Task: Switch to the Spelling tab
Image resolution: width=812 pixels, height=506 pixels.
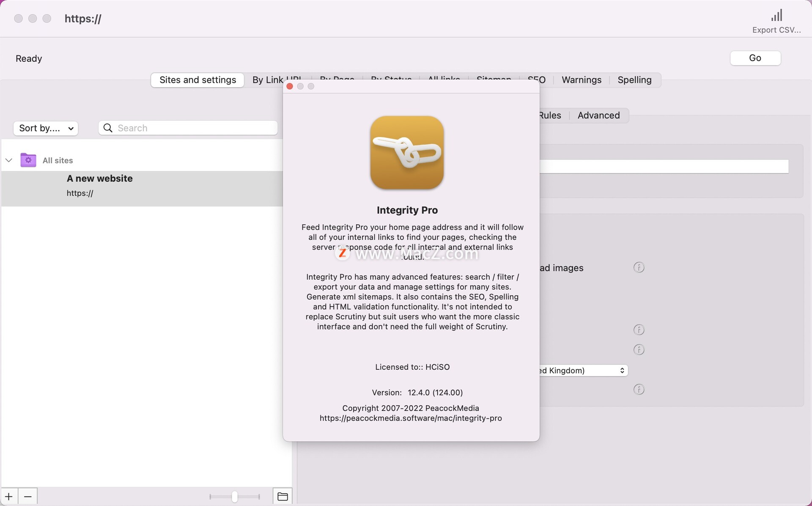Action: [634, 80]
